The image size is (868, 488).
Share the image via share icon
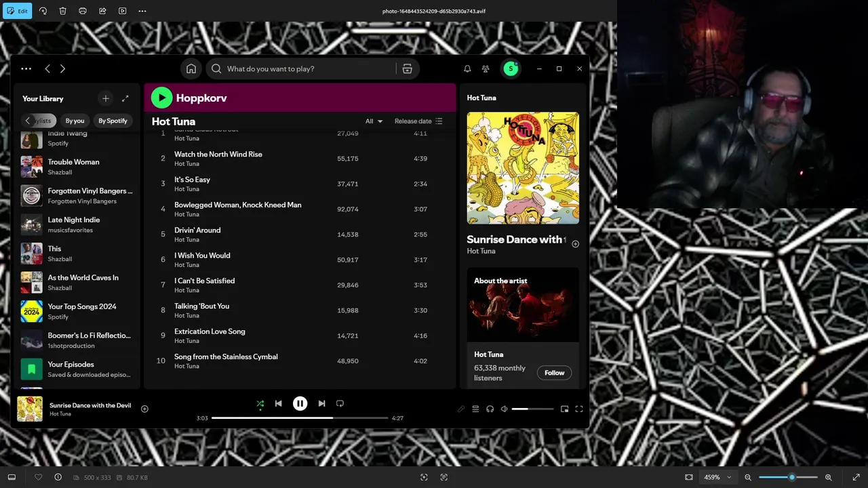(x=102, y=11)
